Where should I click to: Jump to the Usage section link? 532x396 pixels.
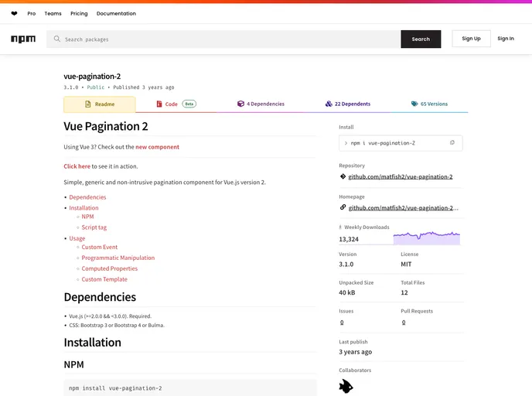tap(77, 238)
